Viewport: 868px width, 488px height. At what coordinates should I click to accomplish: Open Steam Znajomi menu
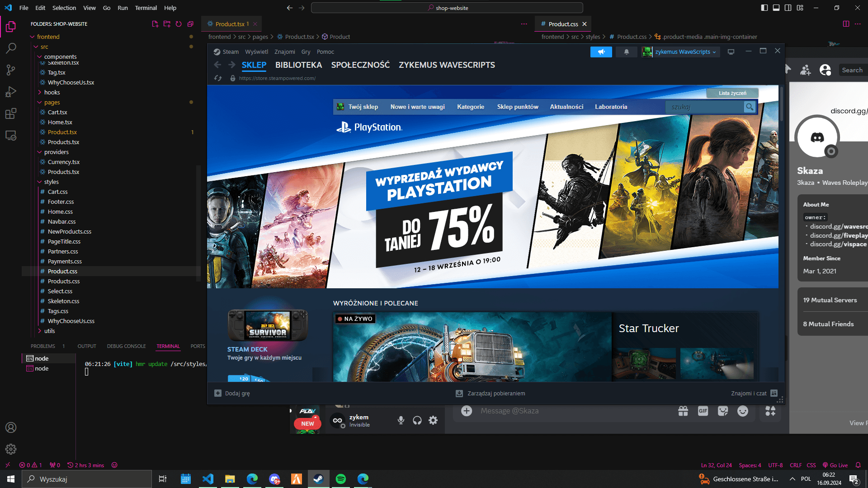tap(284, 52)
